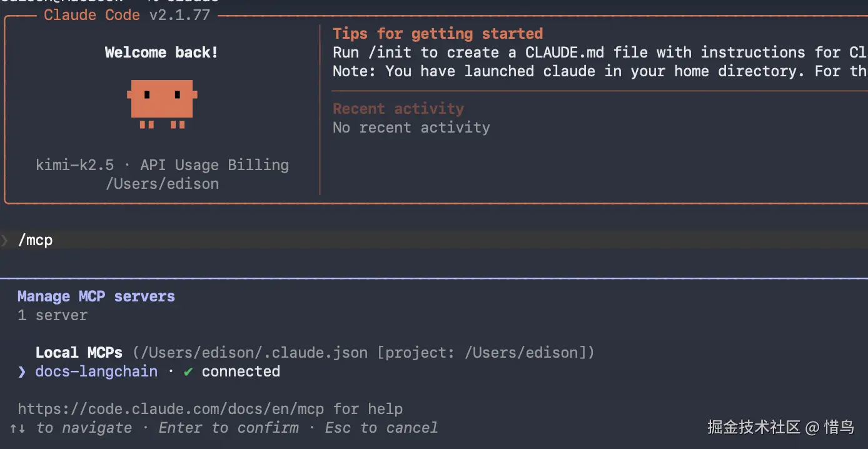The width and height of the screenshot is (868, 449).
Task: Click the kimi-k2.5 model label
Action: 75,165
